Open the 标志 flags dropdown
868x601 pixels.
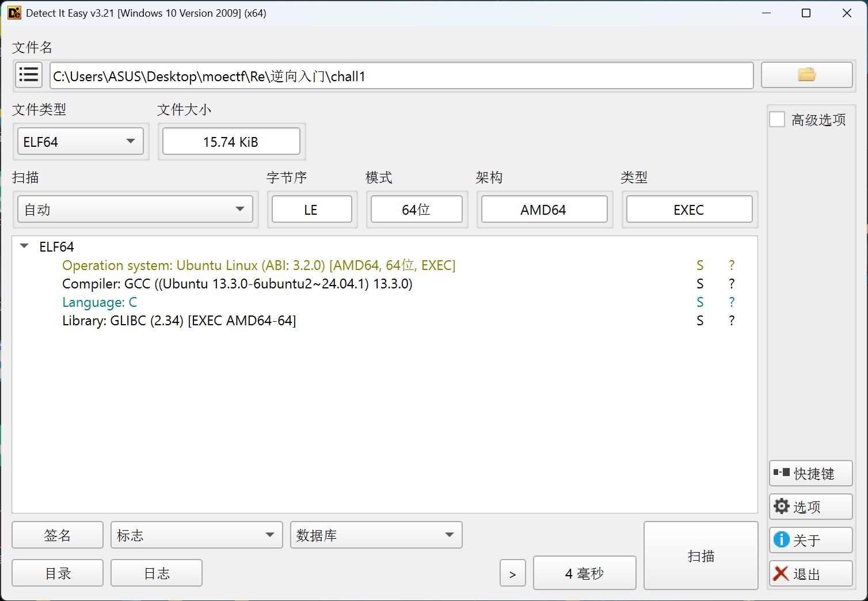pos(196,535)
